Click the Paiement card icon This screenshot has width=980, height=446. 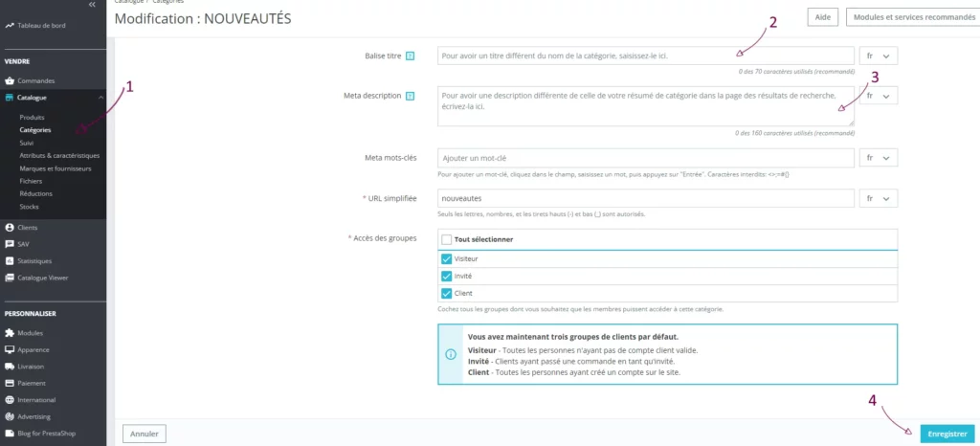(x=10, y=383)
